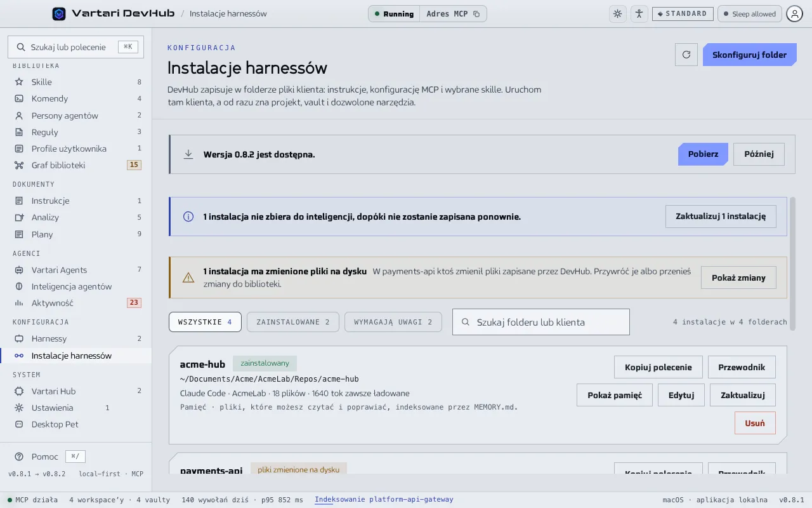Screen dimensions: 812x508
Task: Click the Desktop Pet icon
Action: [19, 424]
